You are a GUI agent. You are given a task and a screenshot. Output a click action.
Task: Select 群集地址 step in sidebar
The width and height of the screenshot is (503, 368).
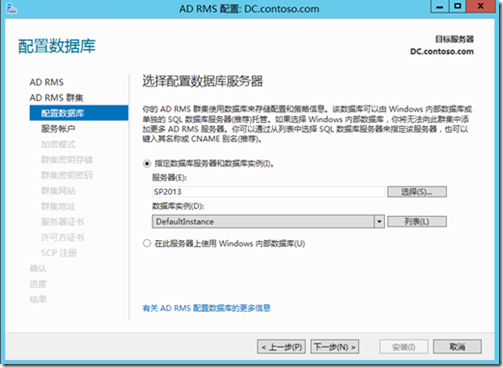[58, 206]
